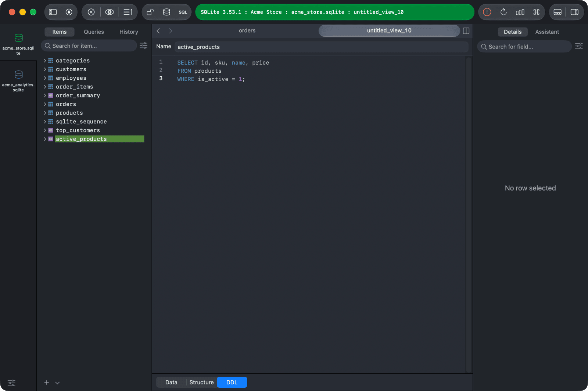
Task: Expand the categories table row
Action: [x=45, y=61]
